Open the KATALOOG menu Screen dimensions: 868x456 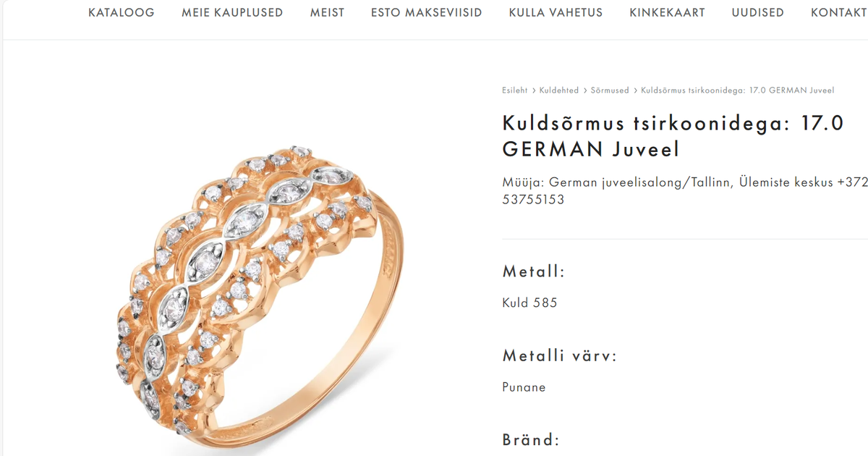[121, 12]
